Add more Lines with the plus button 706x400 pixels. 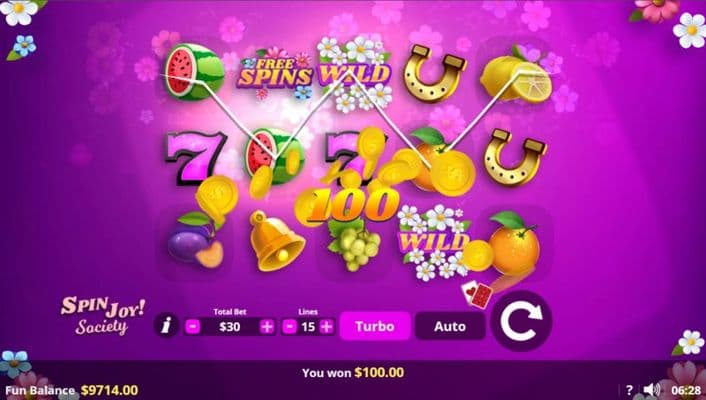327,327
